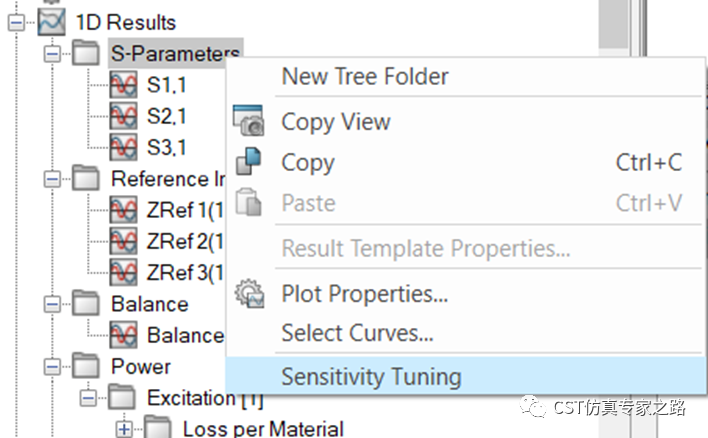Click the 1D Results graph icon

point(51,22)
